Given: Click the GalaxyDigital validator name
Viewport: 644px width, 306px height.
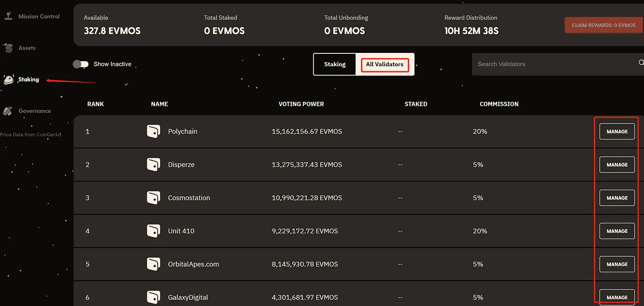Looking at the screenshot, I should click(x=188, y=297).
